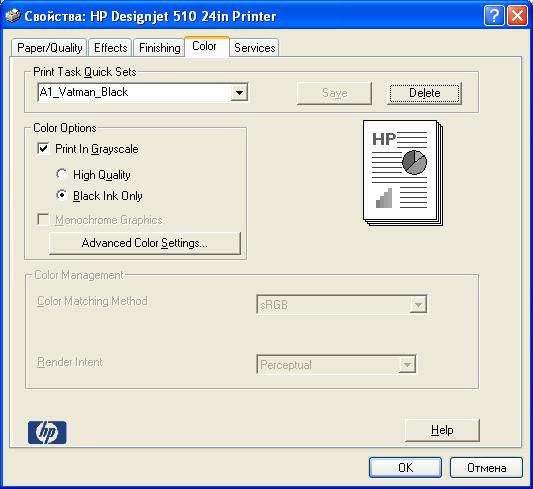Open the Finishing tab
533x489 pixels.
pos(159,48)
